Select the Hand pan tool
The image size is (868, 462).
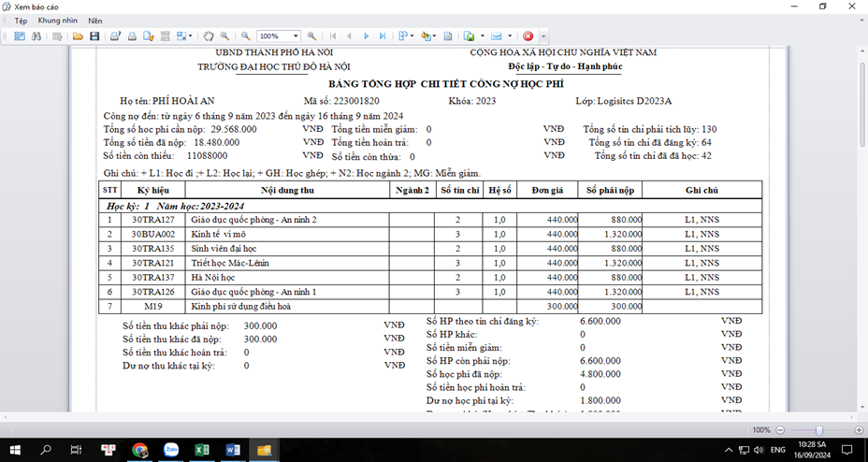point(208,36)
